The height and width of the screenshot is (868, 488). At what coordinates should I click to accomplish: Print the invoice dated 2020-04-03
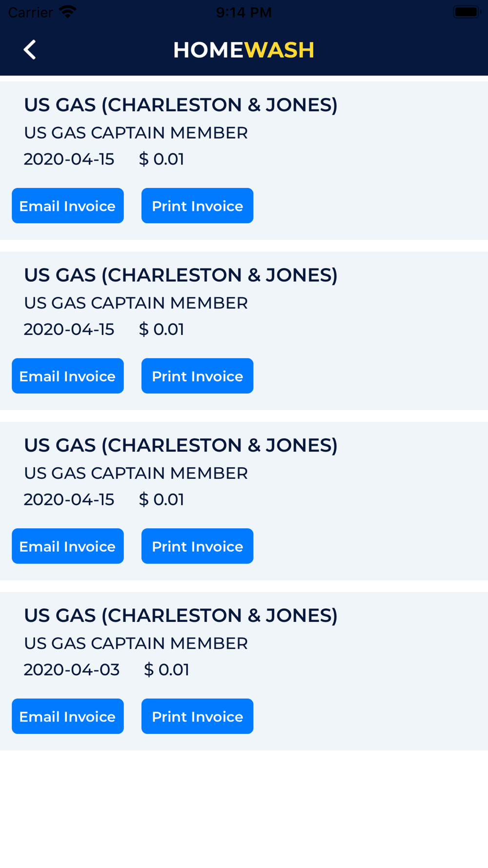[197, 716]
